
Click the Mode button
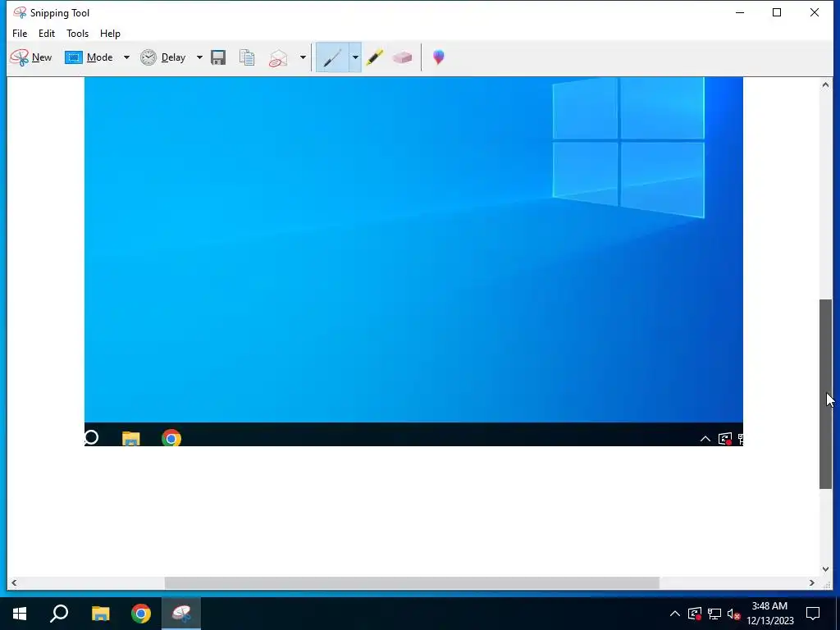click(89, 57)
